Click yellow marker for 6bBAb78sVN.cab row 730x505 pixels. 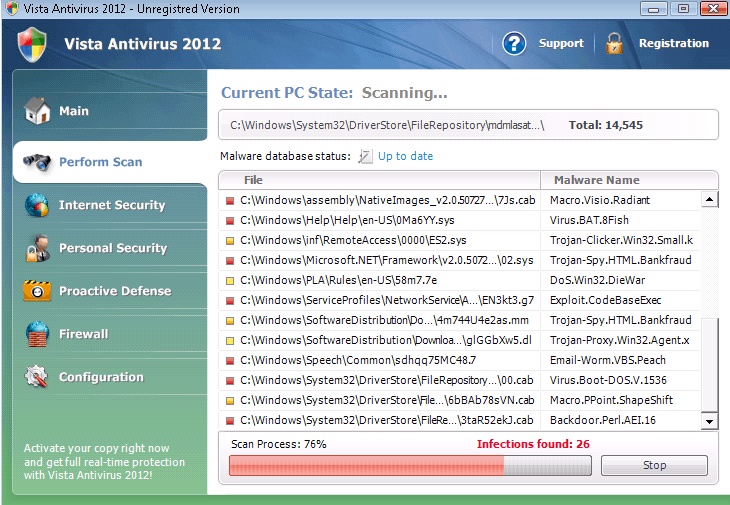230,401
